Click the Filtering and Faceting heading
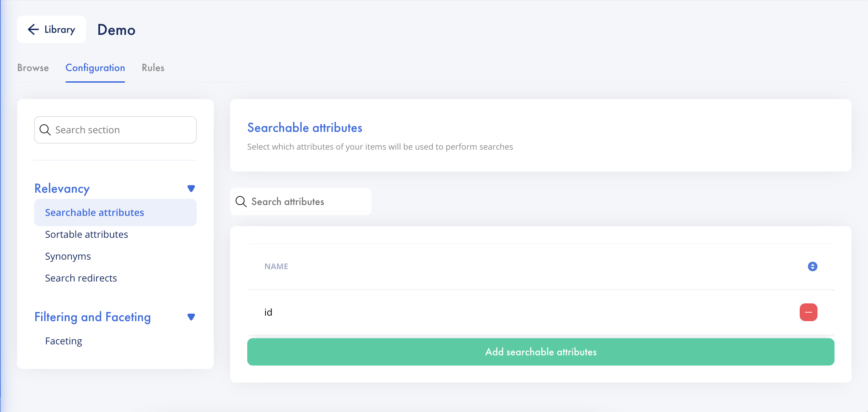 pos(93,317)
